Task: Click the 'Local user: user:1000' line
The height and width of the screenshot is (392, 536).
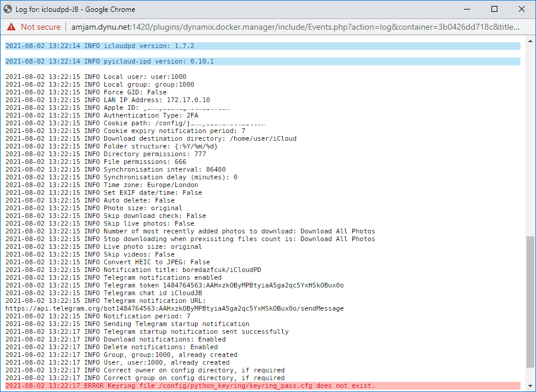Action: coord(96,77)
